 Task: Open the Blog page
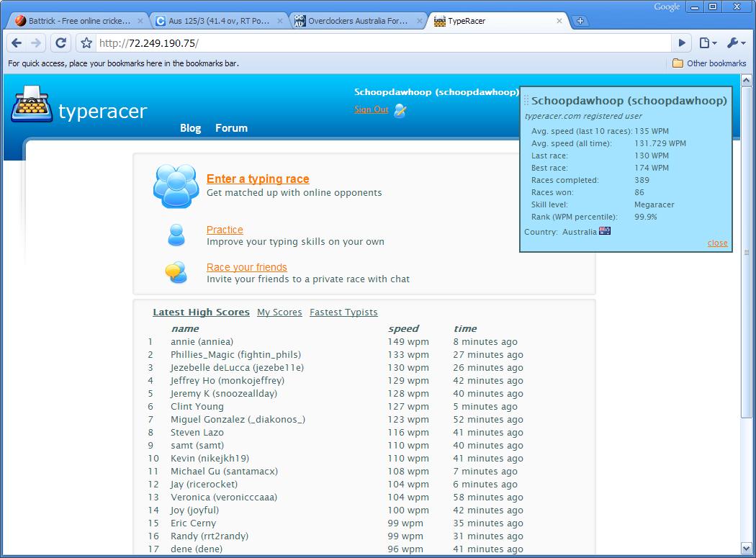[191, 128]
